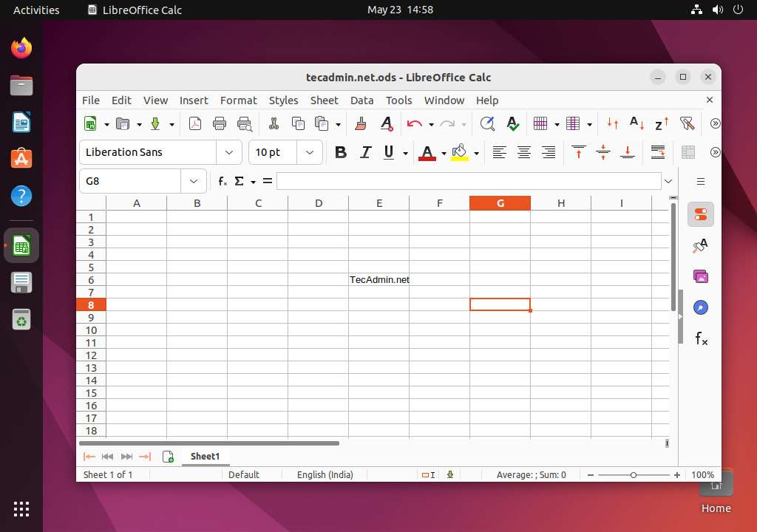Export the spreadsheet directly as PDF
Viewport: 757px width, 532px height.
click(x=195, y=123)
